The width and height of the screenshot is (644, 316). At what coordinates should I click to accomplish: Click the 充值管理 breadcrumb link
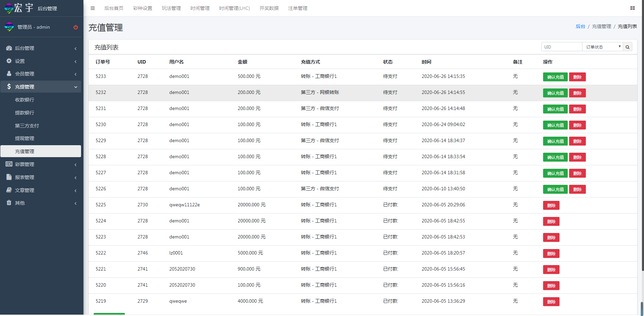point(602,26)
